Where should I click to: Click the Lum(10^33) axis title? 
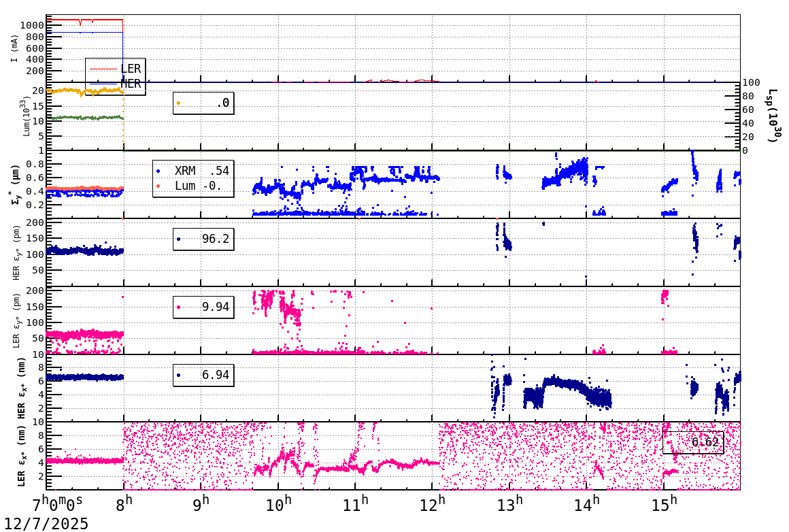click(24, 117)
